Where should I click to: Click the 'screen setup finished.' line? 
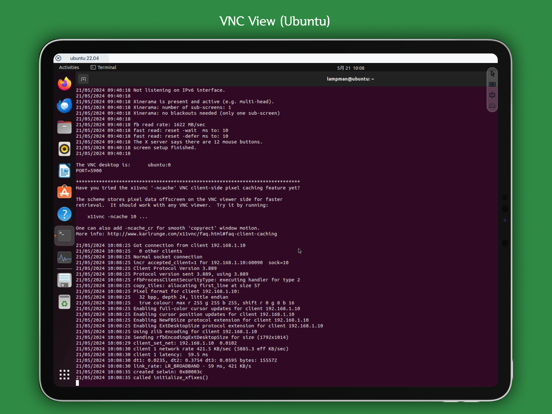click(x=136, y=148)
